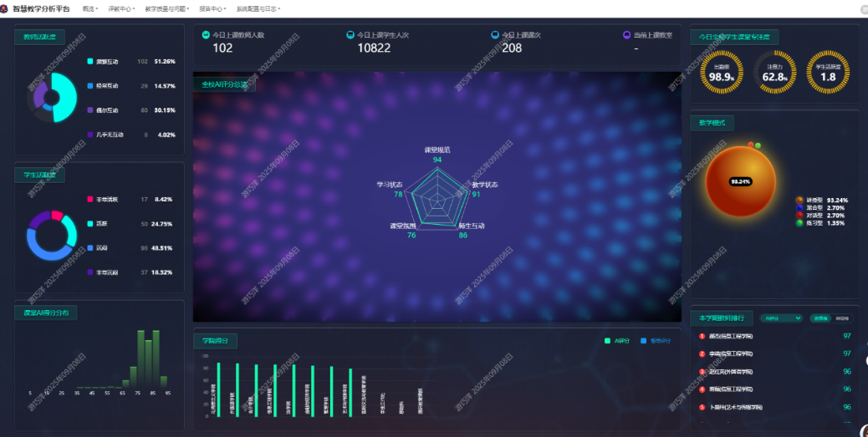This screenshot has width=868, height=437.
Task: Click the class sessions icon beside 今日上课课次
Action: 495,35
